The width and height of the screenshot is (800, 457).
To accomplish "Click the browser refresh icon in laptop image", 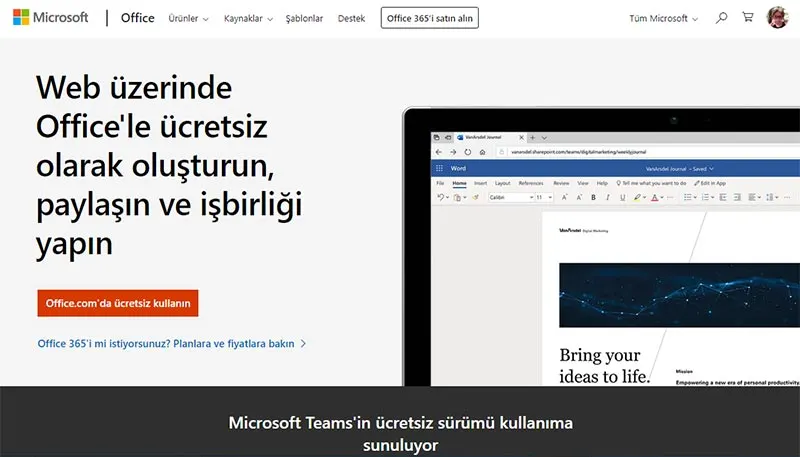I will pyautogui.click(x=468, y=152).
